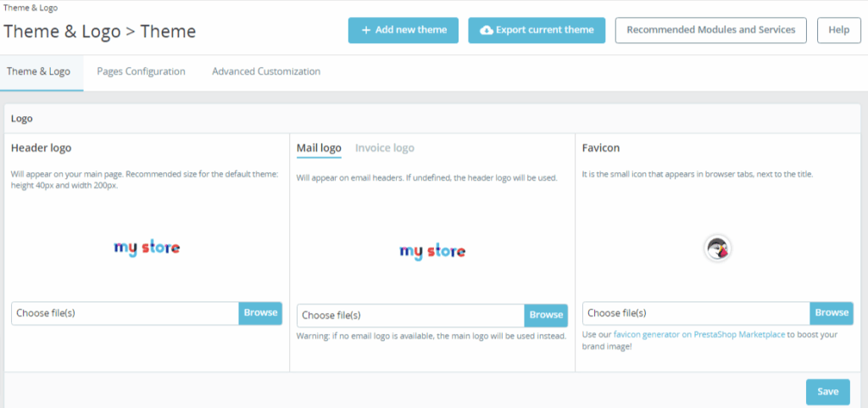Click the Mail logo Choose file(s) field

(410, 316)
